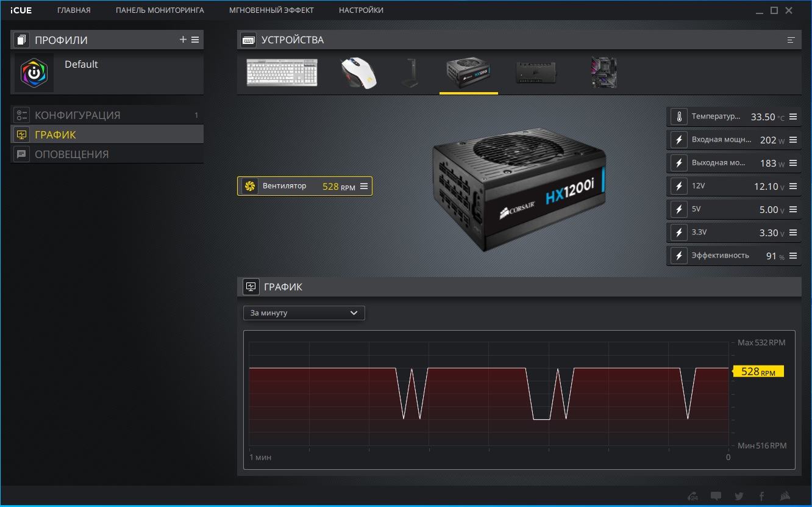The width and height of the screenshot is (812, 507).
Task: Click the 5.00 V reading
Action: pyautogui.click(x=772, y=210)
